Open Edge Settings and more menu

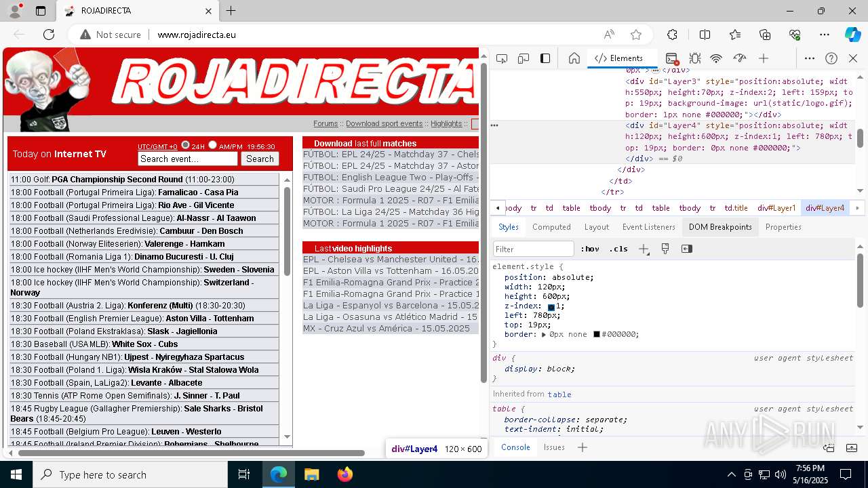point(825,35)
